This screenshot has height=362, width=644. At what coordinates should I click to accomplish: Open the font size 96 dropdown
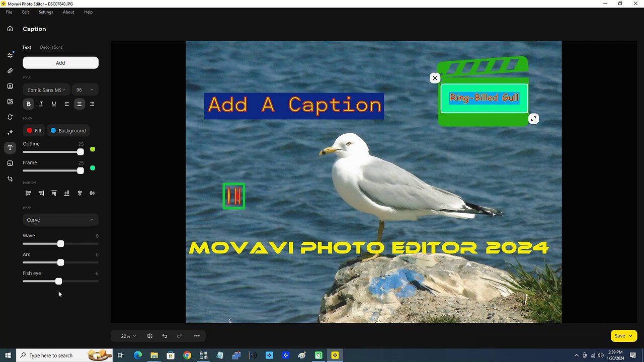pyautogui.click(x=85, y=90)
